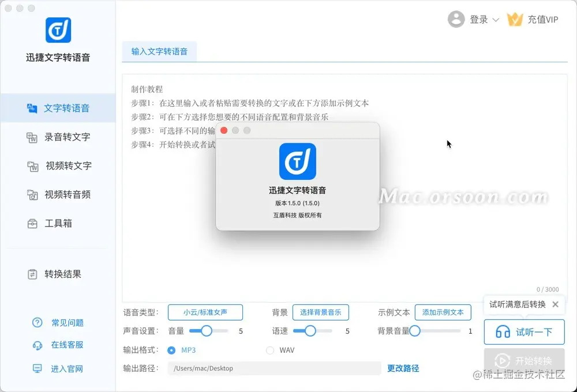
Task: Click the 视频转文字 sidebar icon
Action: [x=33, y=166]
